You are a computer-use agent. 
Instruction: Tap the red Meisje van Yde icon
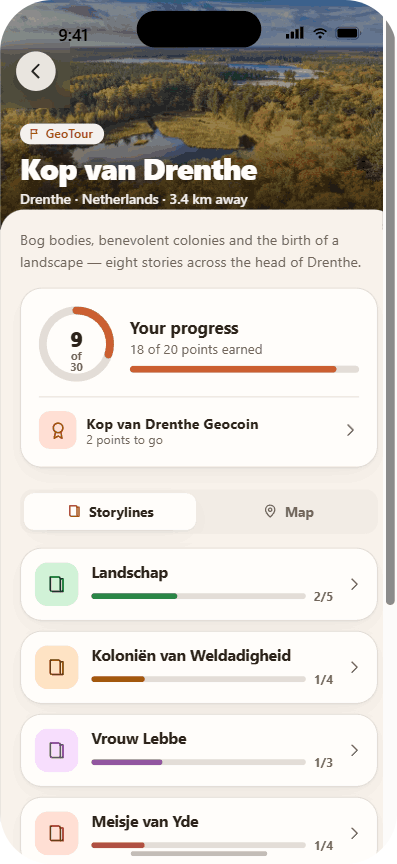(x=57, y=833)
